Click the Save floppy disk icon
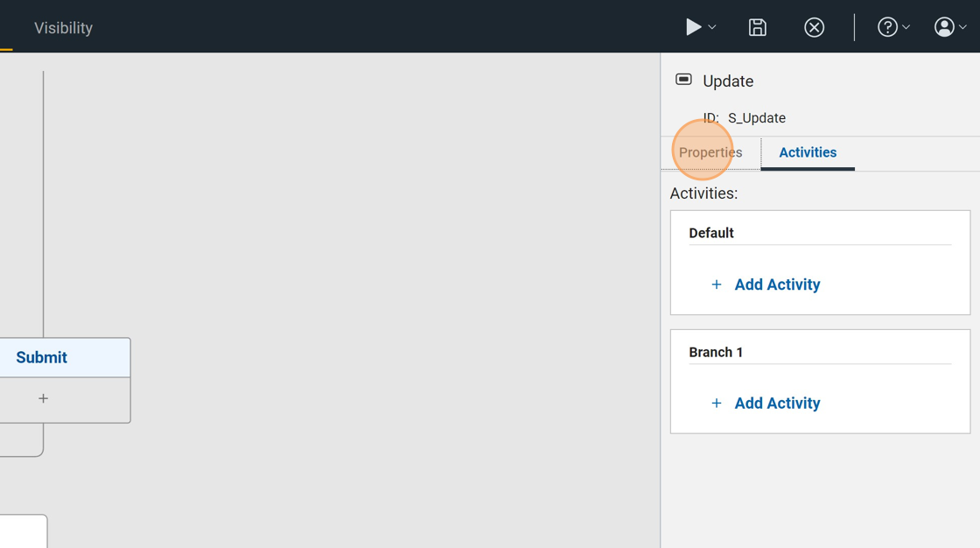The width and height of the screenshot is (980, 548). point(757,27)
